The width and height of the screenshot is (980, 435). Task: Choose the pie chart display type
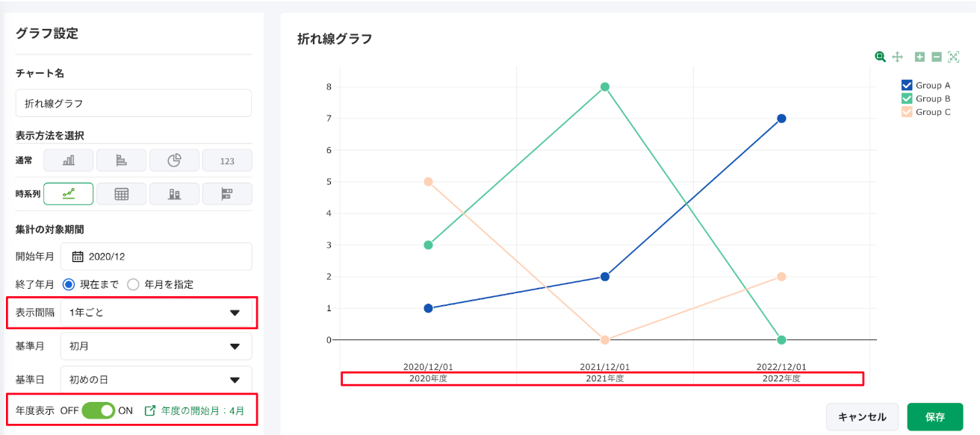pyautogui.click(x=174, y=160)
